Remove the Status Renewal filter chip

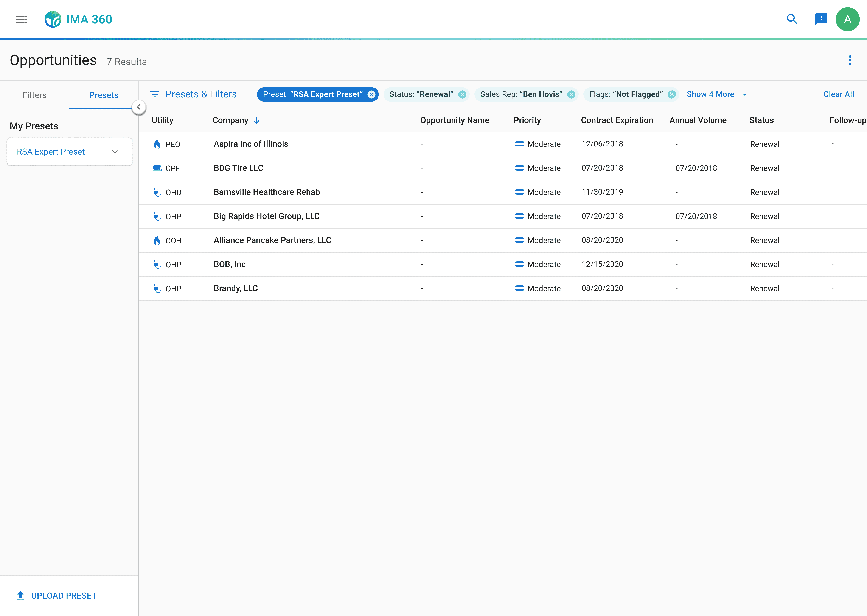(x=462, y=94)
